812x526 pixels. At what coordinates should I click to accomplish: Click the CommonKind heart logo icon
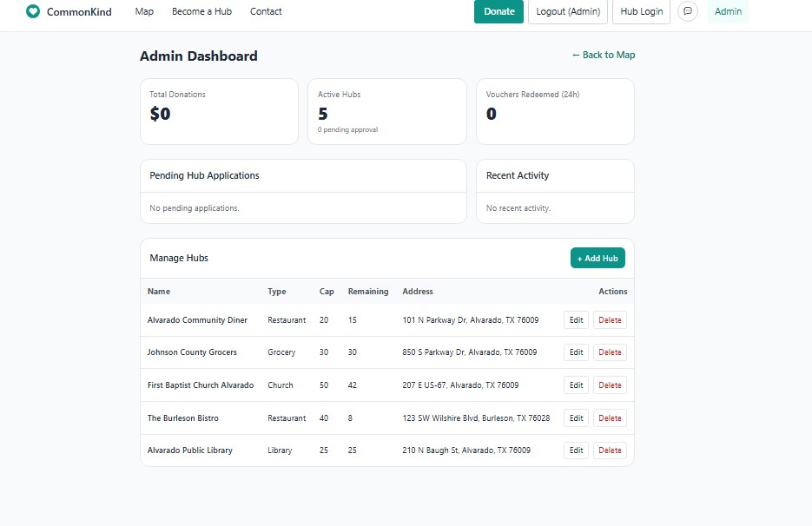[33, 11]
